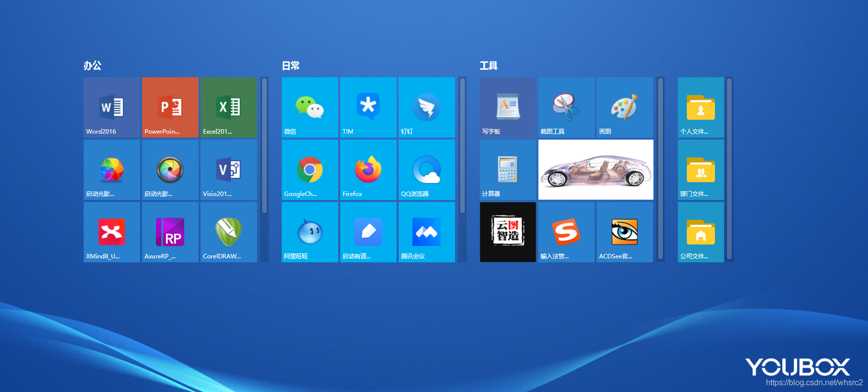Open the 钉钉 DingTalk tile

(427, 107)
